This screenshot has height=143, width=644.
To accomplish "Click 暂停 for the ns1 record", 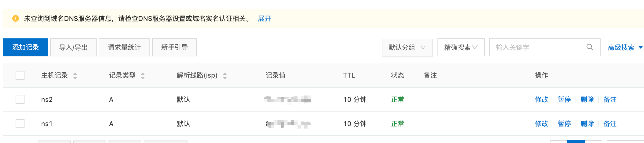I will (564, 124).
